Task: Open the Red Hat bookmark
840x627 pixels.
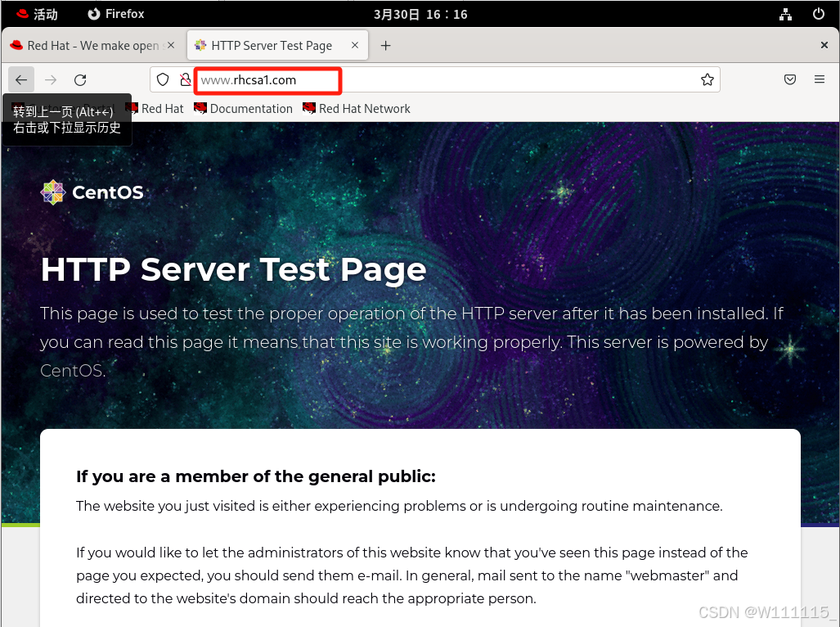Action: coord(155,109)
